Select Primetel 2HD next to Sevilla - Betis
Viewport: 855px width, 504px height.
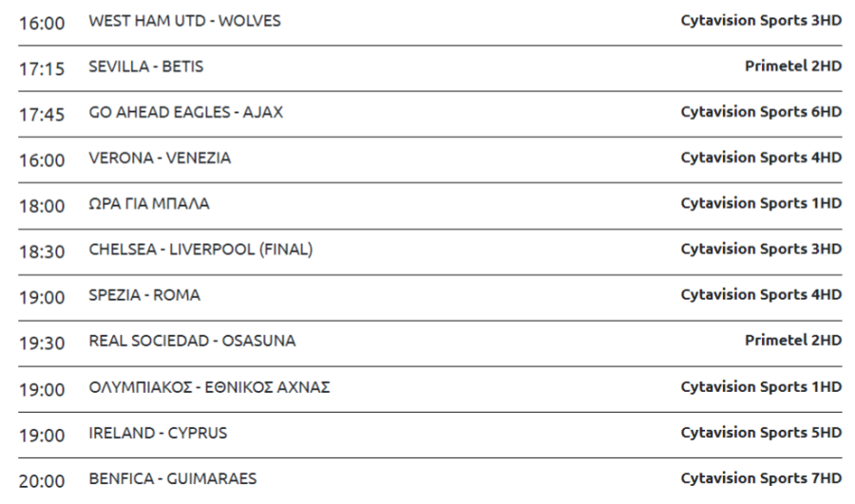(x=793, y=65)
